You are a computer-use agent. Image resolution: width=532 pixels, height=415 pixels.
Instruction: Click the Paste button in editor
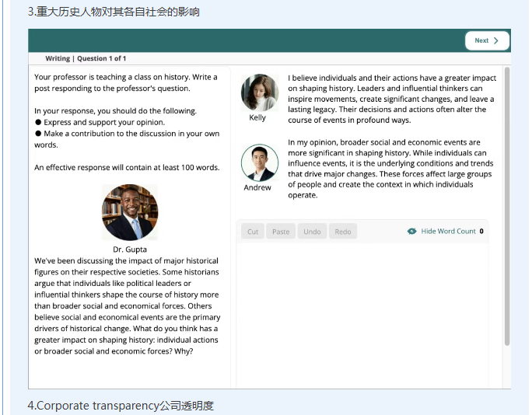click(281, 232)
